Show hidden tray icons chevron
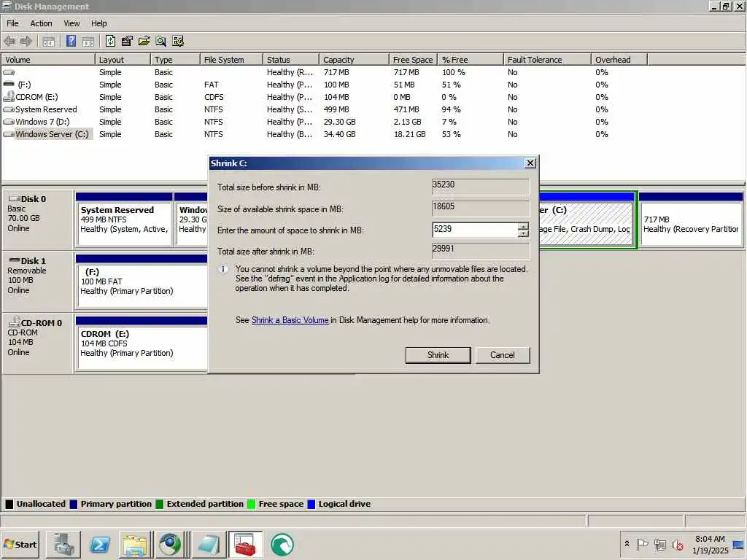747x560 pixels. click(x=627, y=544)
